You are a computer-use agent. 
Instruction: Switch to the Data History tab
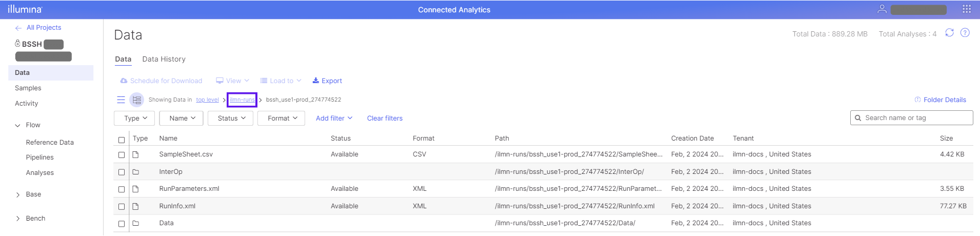pyautogui.click(x=164, y=59)
